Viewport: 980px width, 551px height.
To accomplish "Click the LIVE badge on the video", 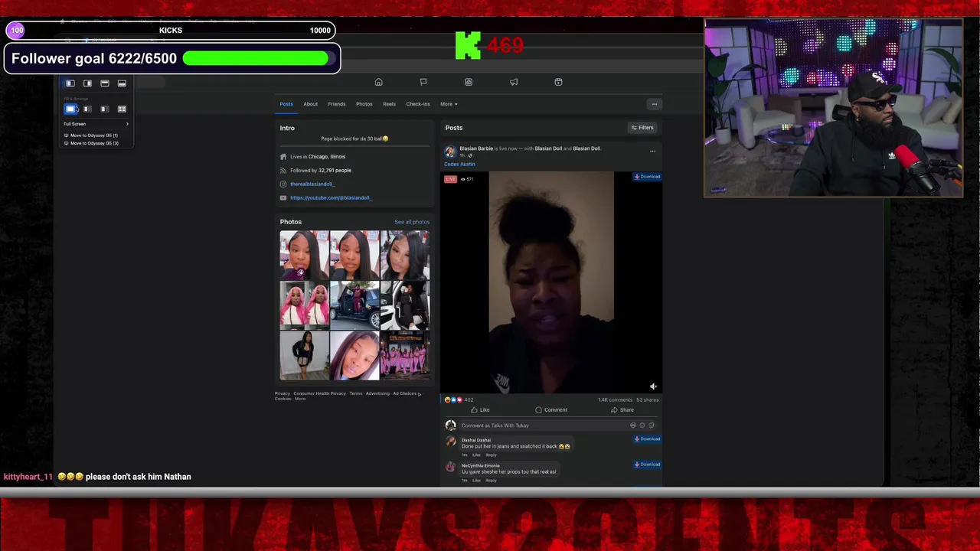I will (450, 179).
